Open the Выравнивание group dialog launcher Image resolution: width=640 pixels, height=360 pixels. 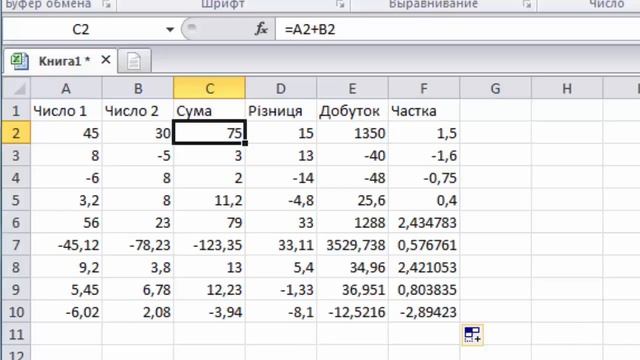point(527,4)
